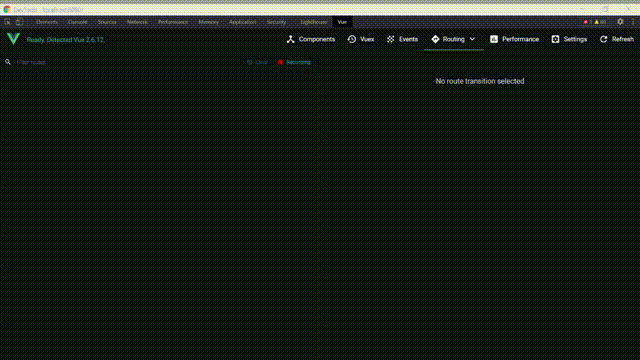This screenshot has width=640, height=360.
Task: Click the element inspector picker icon
Action: point(7,22)
